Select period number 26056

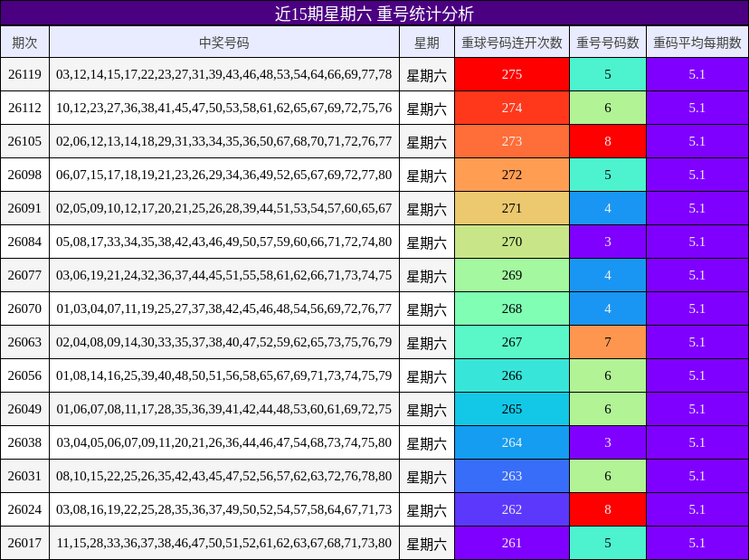(24, 375)
